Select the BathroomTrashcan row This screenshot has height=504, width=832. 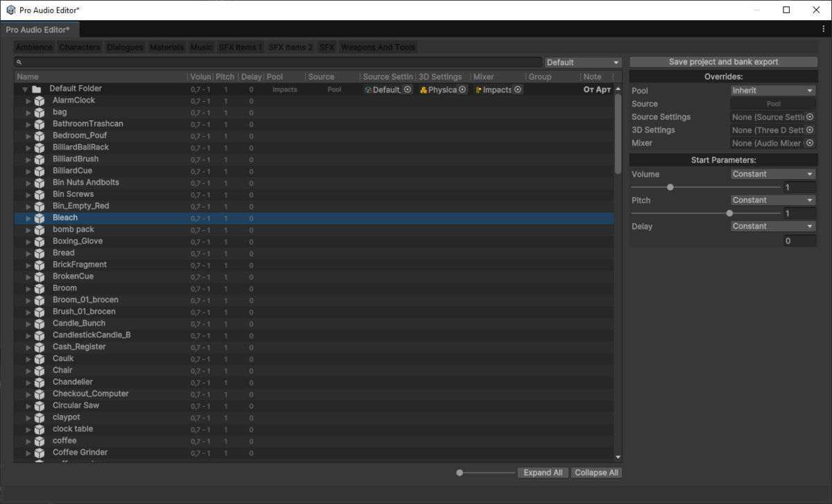coord(313,124)
